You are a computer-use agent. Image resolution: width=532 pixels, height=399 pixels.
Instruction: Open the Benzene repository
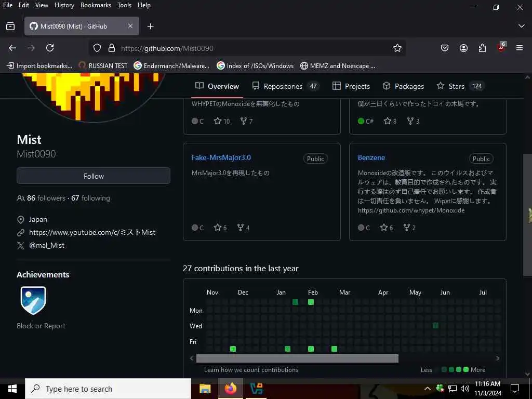371,157
